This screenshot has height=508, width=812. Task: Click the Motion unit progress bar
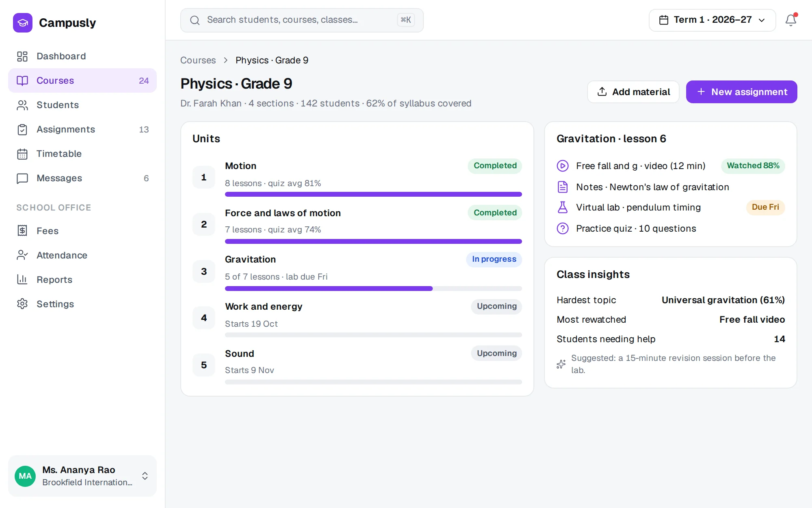pyautogui.click(x=373, y=194)
